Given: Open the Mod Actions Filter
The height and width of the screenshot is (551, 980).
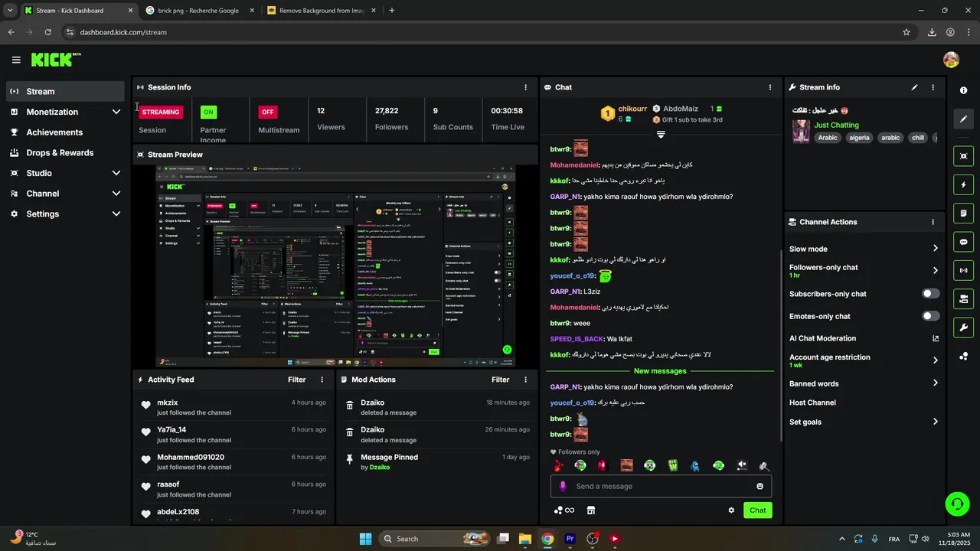Looking at the screenshot, I should 501,380.
